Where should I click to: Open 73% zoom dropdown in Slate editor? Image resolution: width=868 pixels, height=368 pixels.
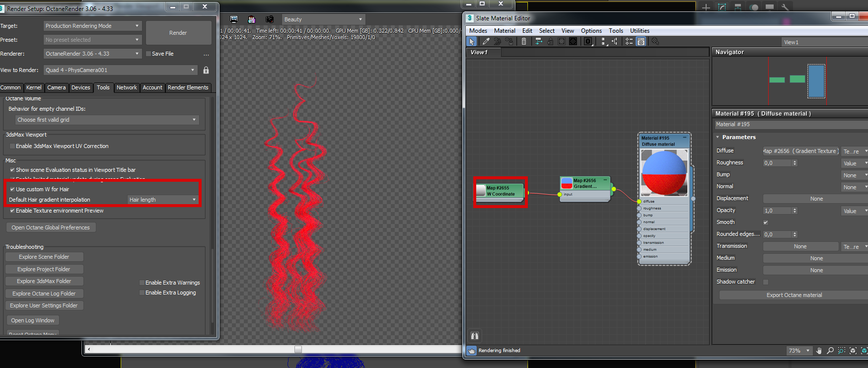[x=799, y=351]
